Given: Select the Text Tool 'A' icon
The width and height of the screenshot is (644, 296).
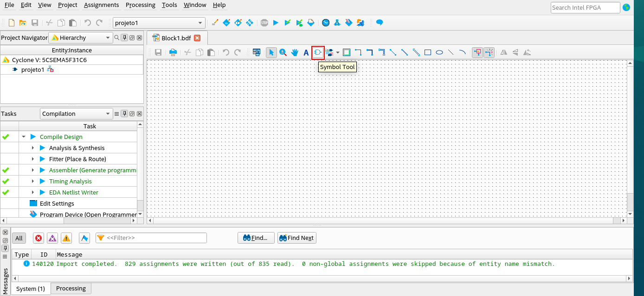Looking at the screenshot, I should 306,52.
